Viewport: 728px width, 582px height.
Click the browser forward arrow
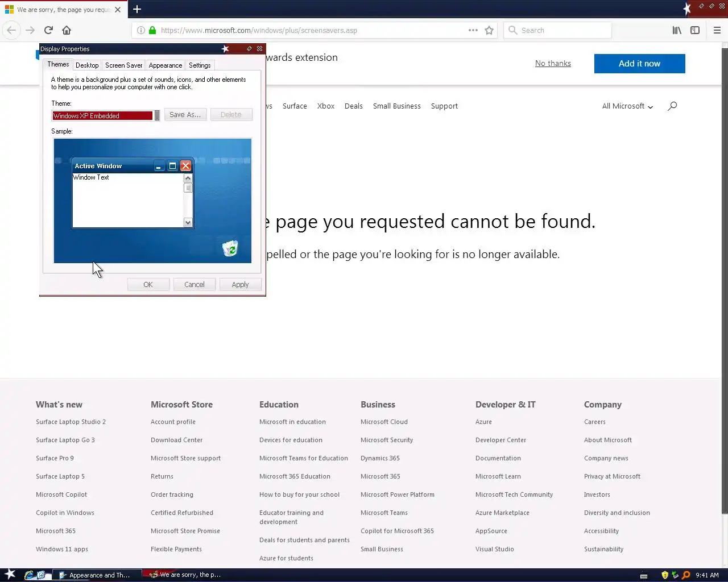(x=30, y=30)
